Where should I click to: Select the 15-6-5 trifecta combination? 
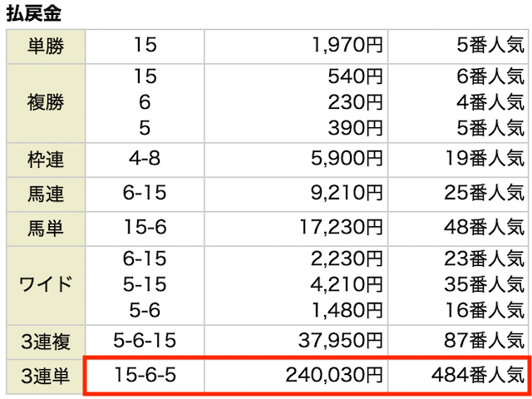coord(145,376)
